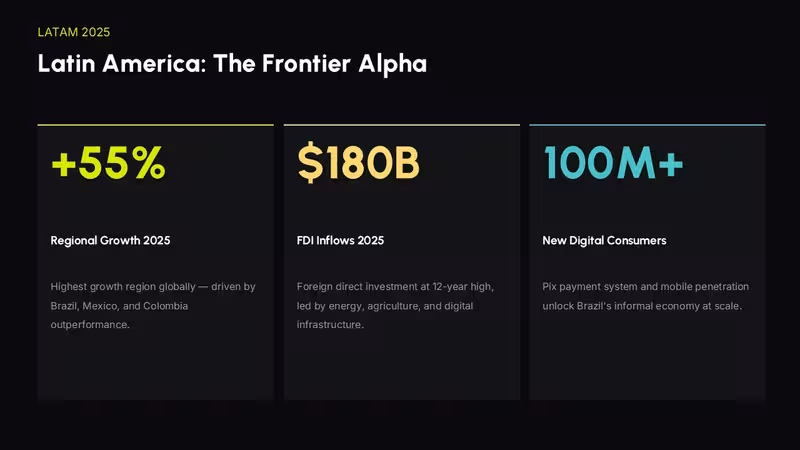The image size is (800, 450).
Task: Click the +55% statistic
Action: 108,163
